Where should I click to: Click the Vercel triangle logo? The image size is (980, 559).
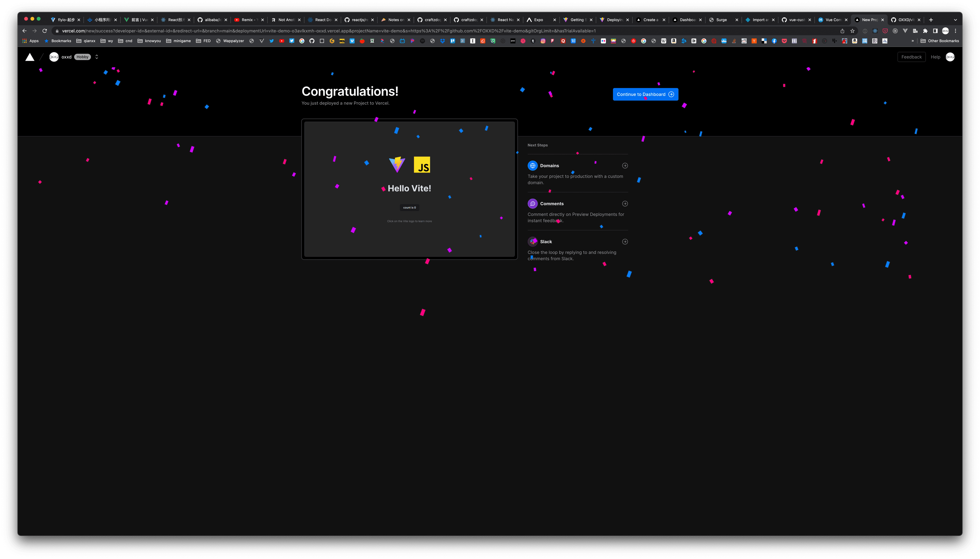[x=30, y=57]
